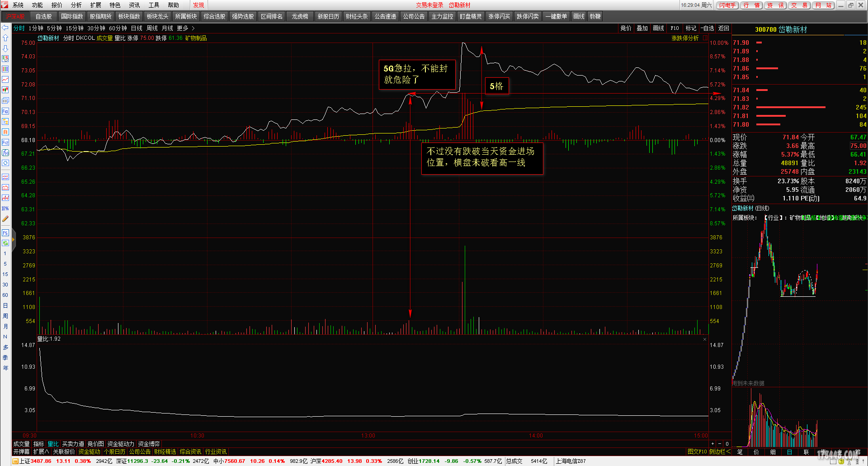This screenshot has height=466, width=868.
Task: Open the 图文F10 link at bottom
Action: click(697, 452)
